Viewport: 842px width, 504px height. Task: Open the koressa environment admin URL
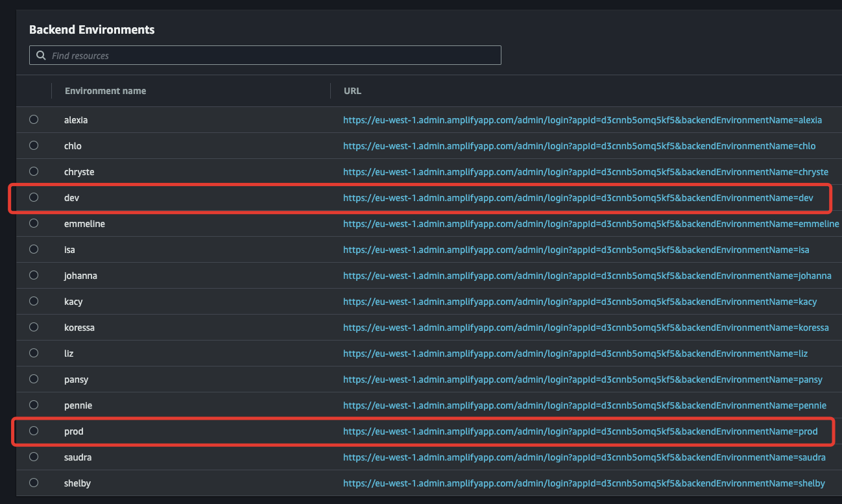point(587,327)
